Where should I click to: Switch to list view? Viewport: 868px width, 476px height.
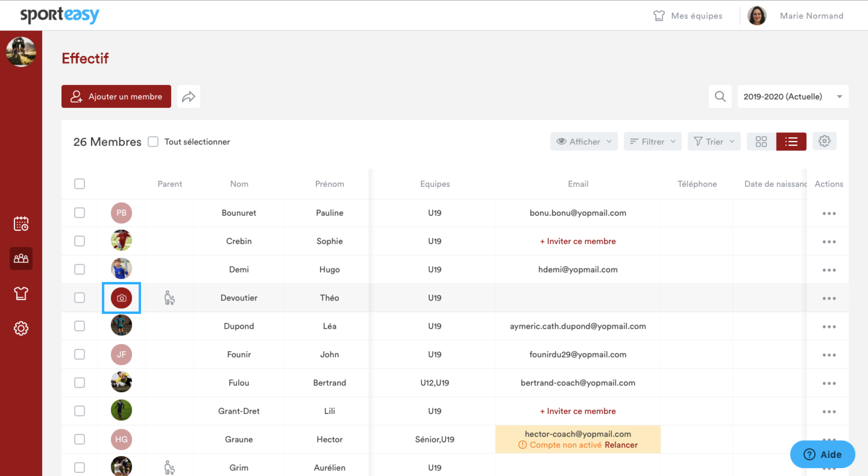coord(791,142)
